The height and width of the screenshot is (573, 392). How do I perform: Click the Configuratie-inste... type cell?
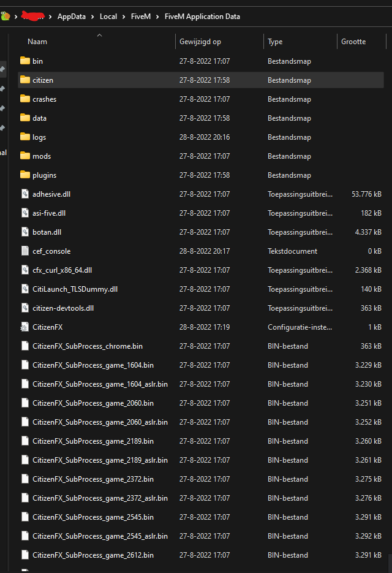[300, 327]
